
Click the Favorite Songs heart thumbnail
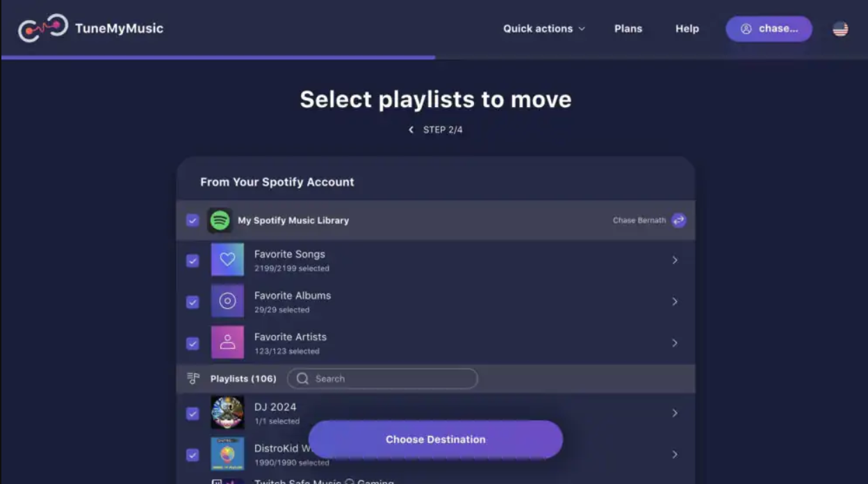227,260
